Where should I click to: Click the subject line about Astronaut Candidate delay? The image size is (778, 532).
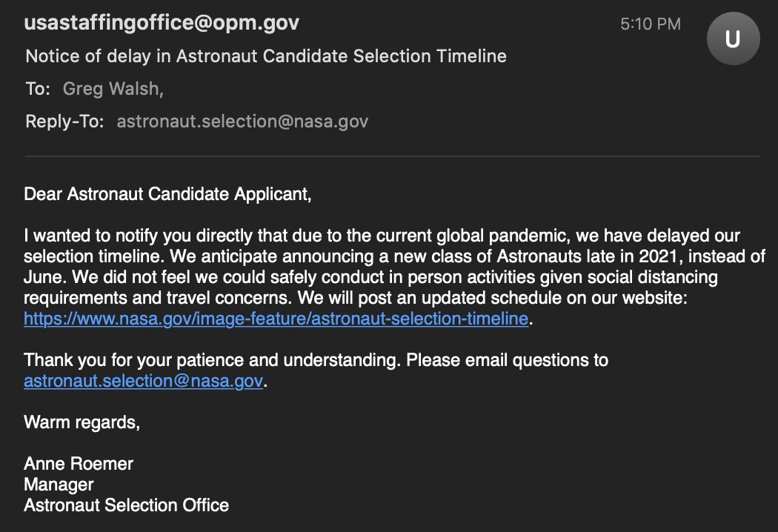pyautogui.click(x=266, y=56)
